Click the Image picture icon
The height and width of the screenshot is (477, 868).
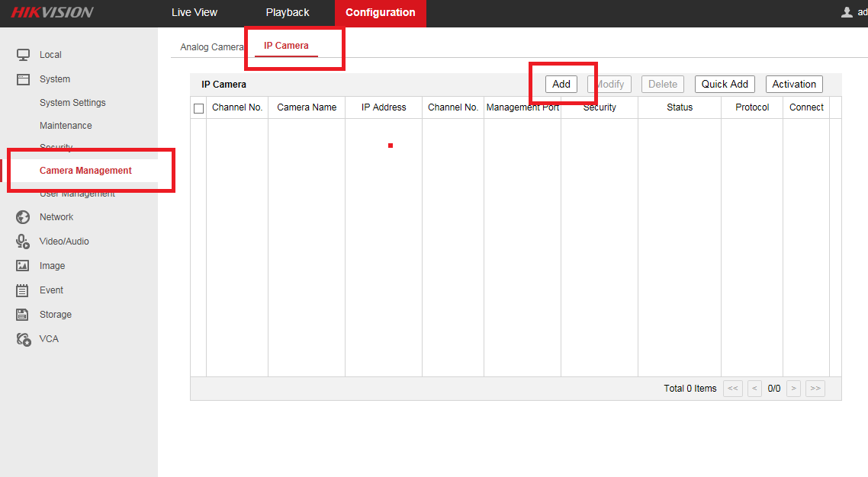[23, 266]
